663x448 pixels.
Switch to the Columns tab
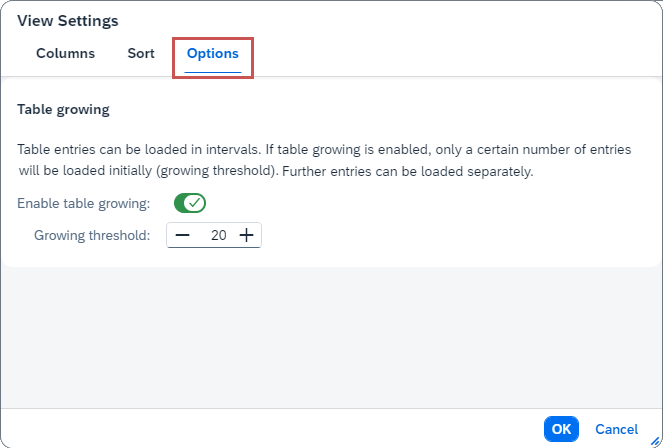click(x=65, y=54)
